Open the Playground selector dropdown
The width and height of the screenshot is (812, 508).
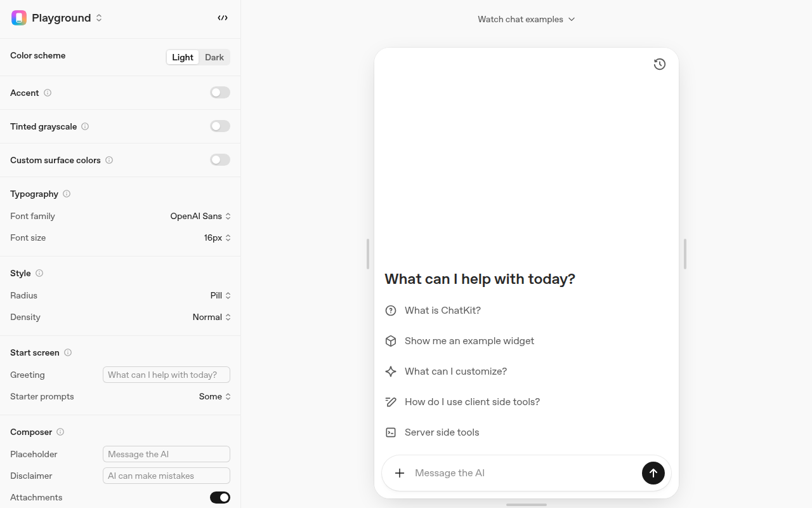[67, 18]
